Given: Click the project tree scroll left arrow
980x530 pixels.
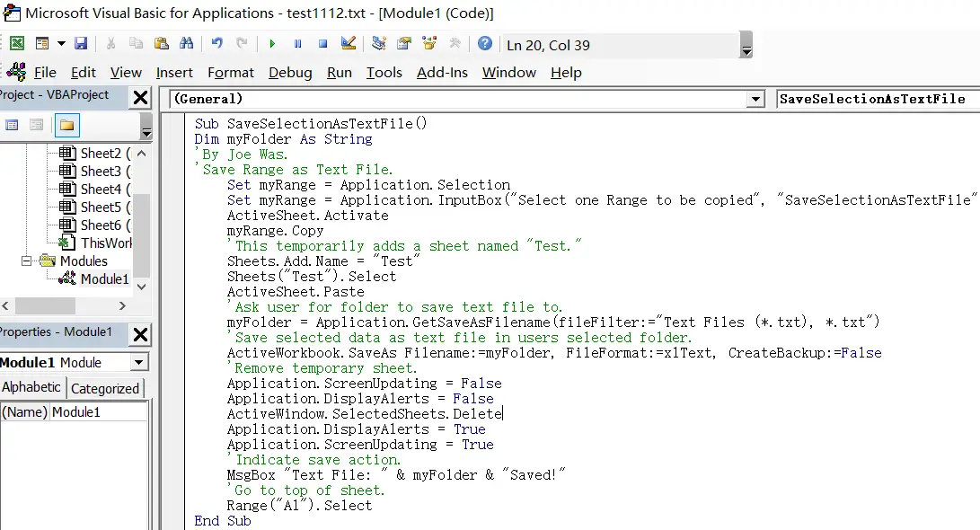Looking at the screenshot, I should (x=5, y=305).
